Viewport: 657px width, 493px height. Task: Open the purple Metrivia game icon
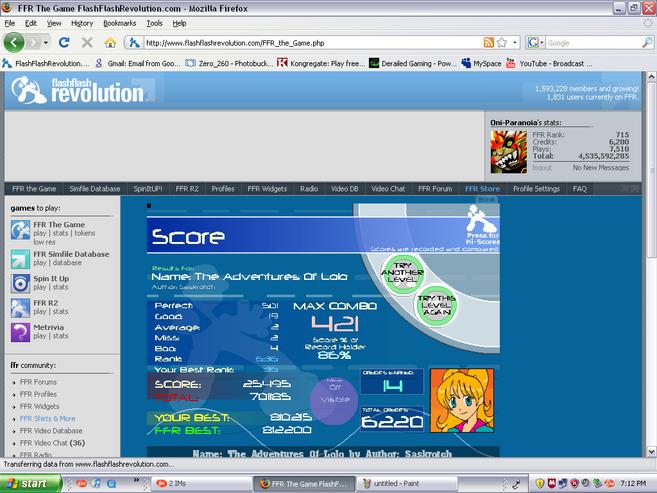click(x=20, y=332)
